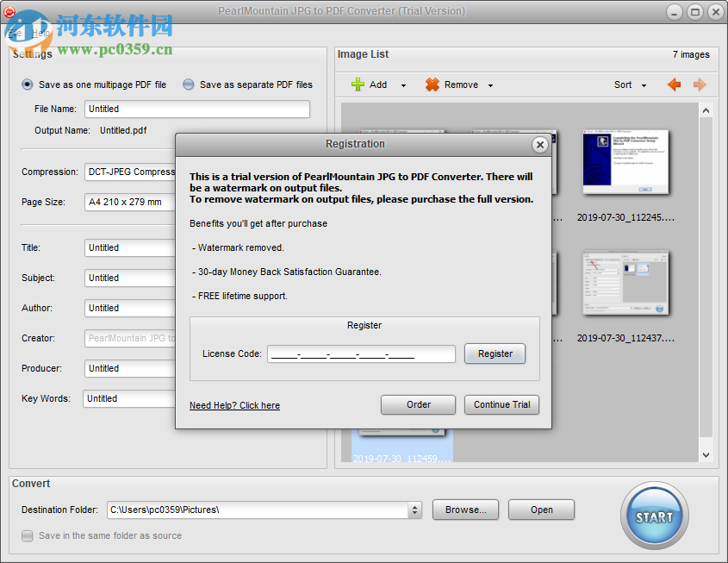Click the green Add images icon
The width and height of the screenshot is (728, 563).
[359, 84]
